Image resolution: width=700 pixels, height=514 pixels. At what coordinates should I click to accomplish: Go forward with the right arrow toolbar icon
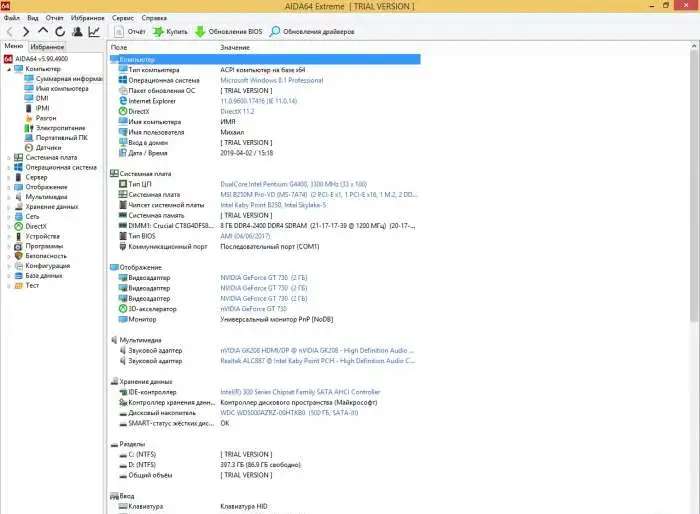pos(26,32)
